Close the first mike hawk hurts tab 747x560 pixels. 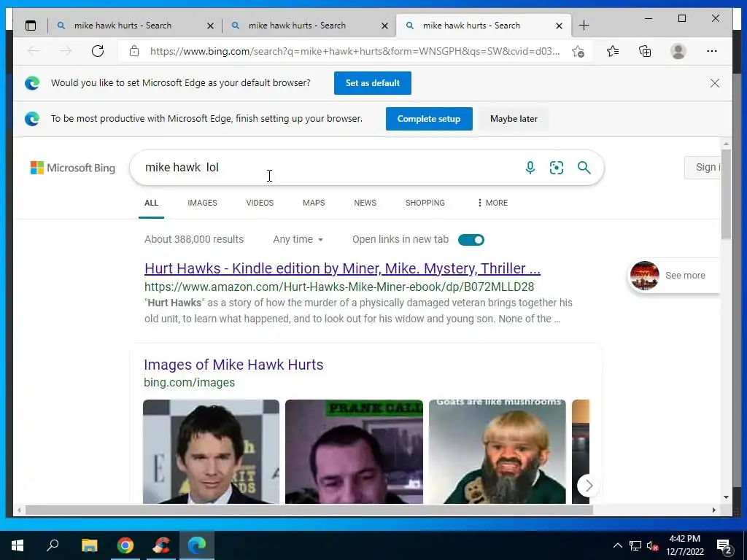tap(210, 26)
